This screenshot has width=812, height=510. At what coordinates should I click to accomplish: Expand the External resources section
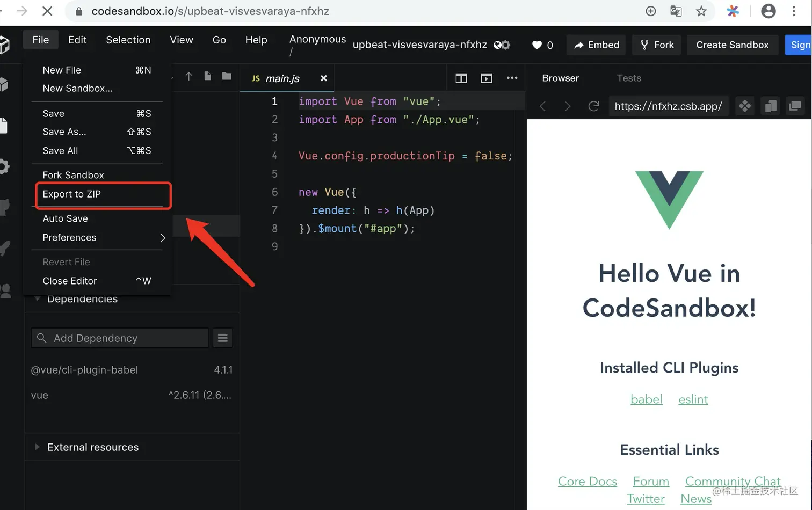pyautogui.click(x=132, y=447)
